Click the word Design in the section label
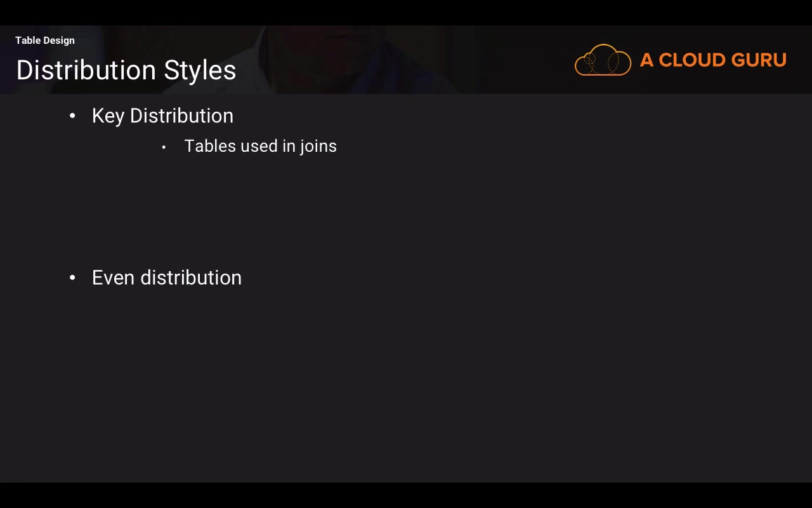Image resolution: width=812 pixels, height=508 pixels. [59, 41]
